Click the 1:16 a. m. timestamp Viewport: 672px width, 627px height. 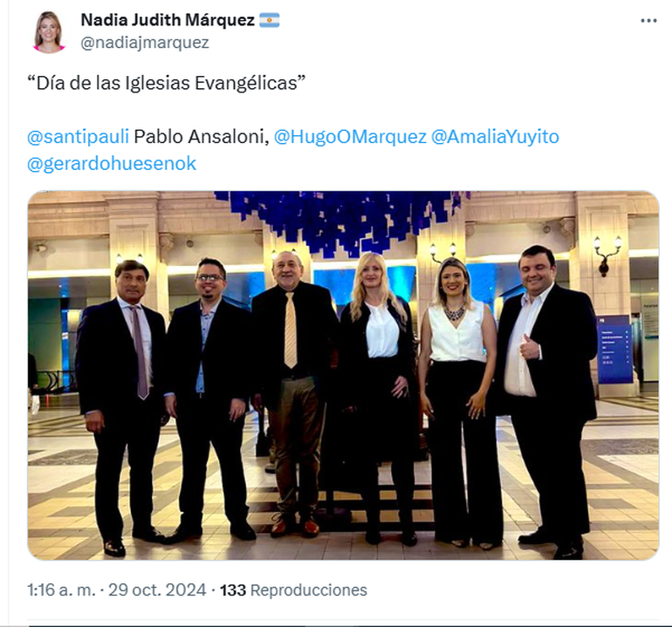[x=61, y=590]
